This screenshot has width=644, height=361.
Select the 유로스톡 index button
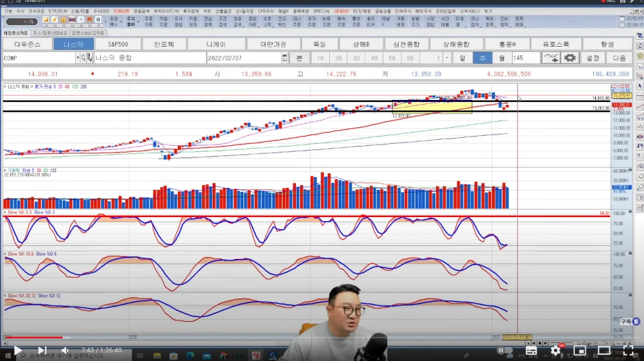556,44
